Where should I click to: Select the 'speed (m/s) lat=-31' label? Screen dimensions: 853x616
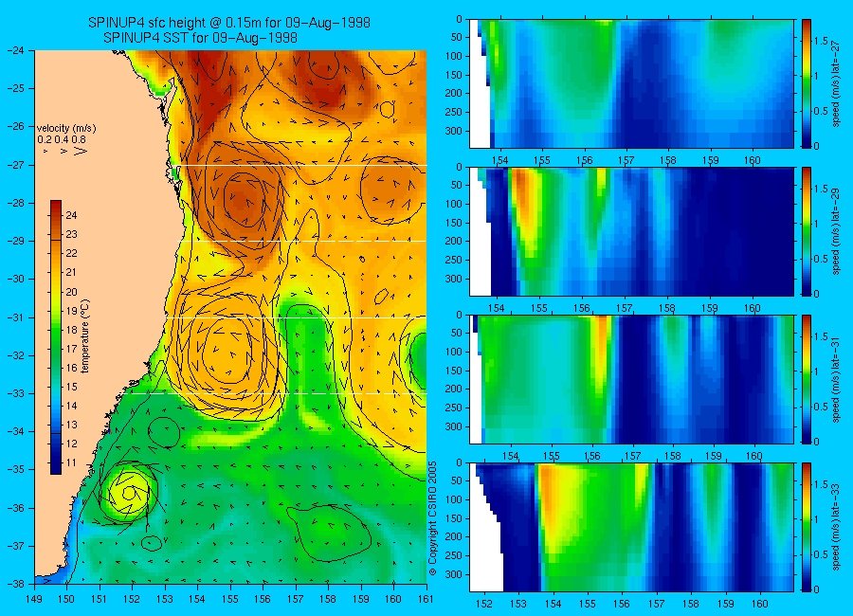click(836, 379)
